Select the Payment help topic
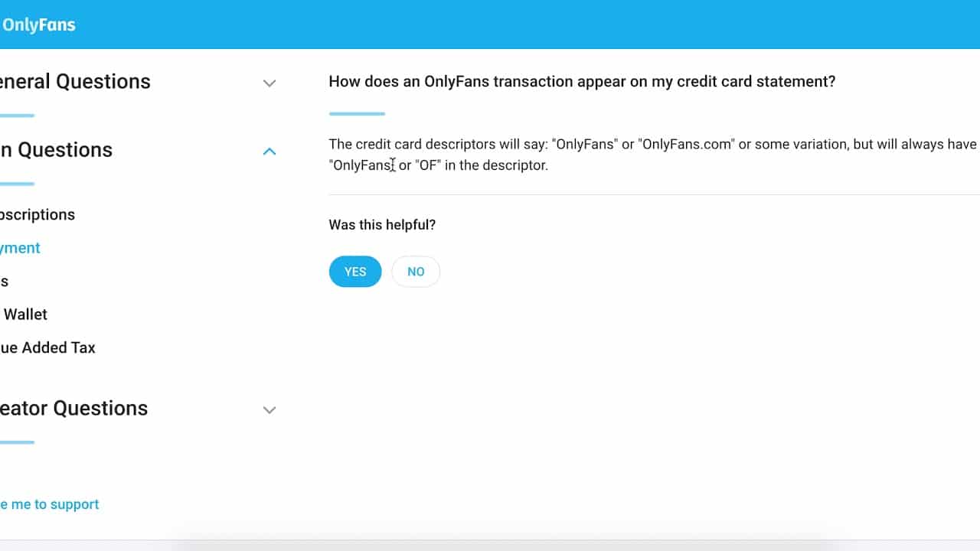 point(21,247)
